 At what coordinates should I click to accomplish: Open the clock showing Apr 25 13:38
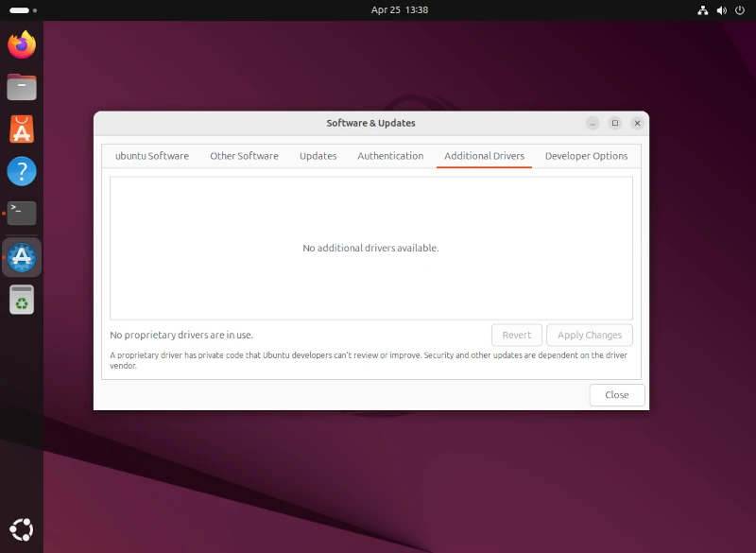pos(399,10)
